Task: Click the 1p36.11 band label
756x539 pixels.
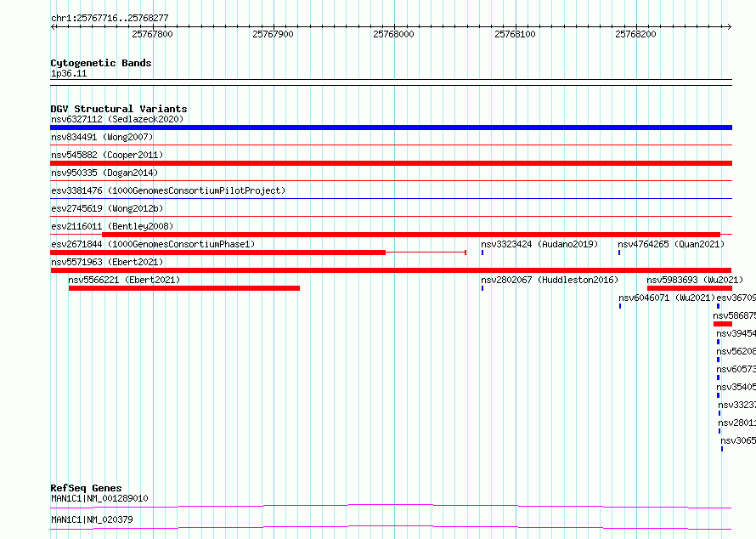Action: (x=69, y=74)
